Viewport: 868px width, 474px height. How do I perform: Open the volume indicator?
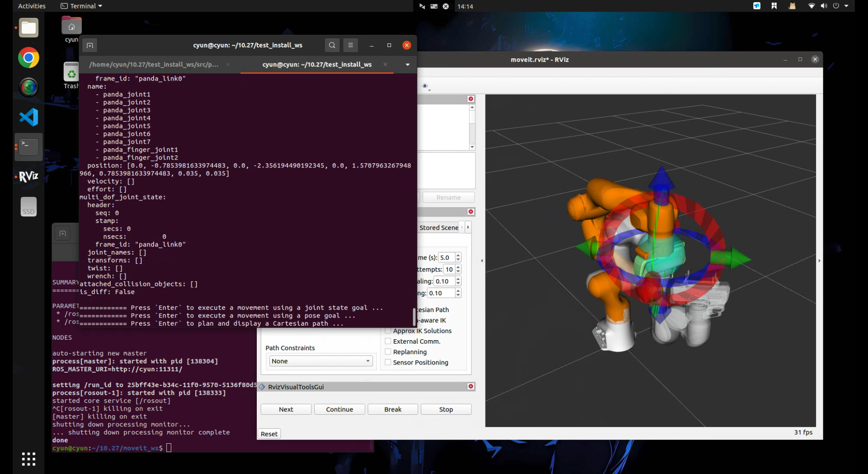point(824,6)
